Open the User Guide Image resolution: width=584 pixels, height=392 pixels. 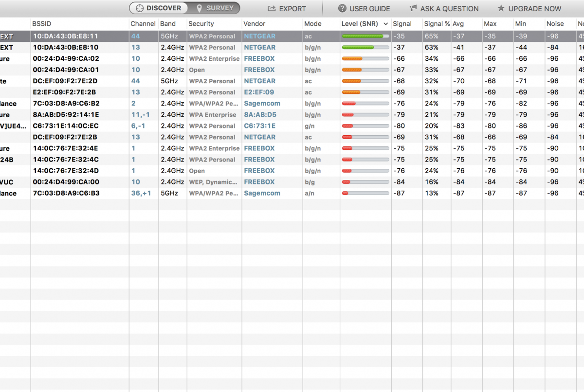364,8
